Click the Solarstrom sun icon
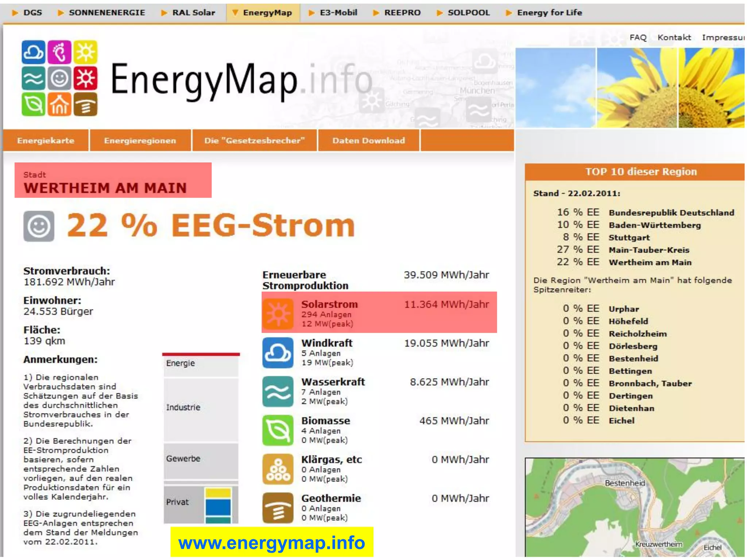Image resolution: width=747 pixels, height=560 pixels. click(x=278, y=314)
